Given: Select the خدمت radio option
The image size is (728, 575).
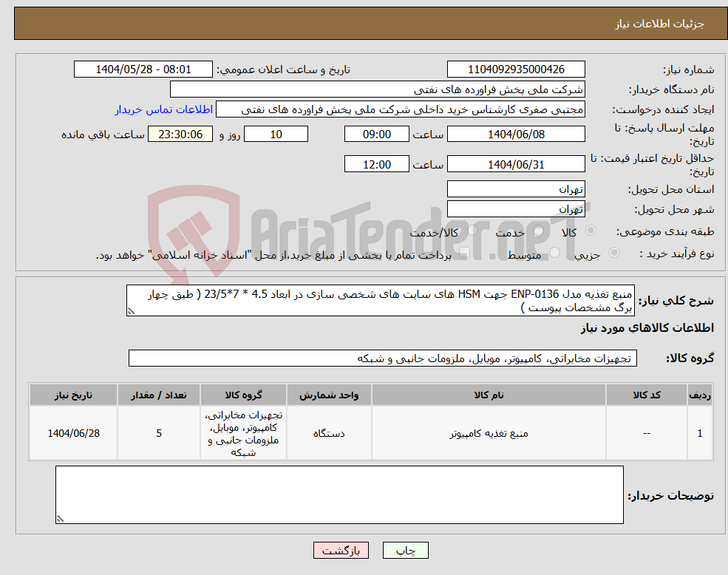Looking at the screenshot, I should (540, 231).
